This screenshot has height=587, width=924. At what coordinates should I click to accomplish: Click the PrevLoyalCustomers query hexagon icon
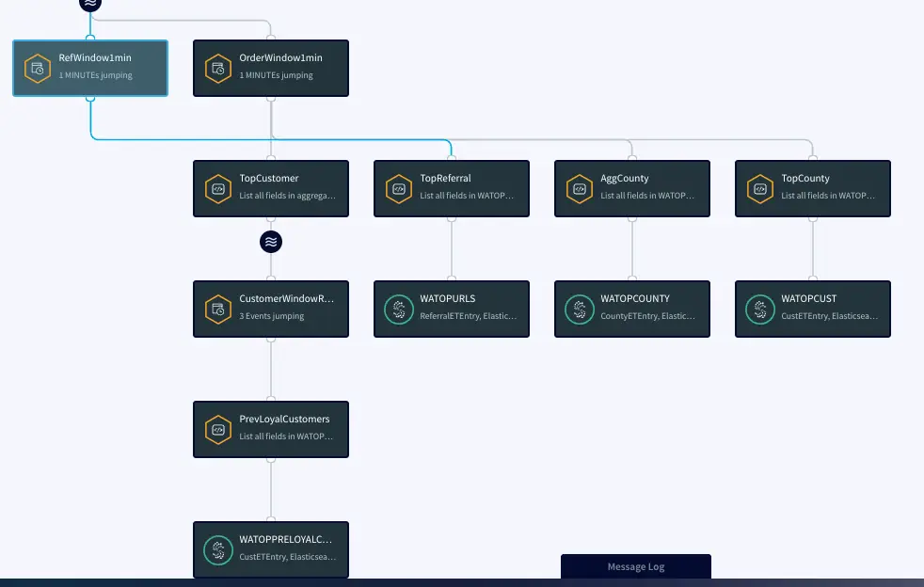[x=218, y=429]
